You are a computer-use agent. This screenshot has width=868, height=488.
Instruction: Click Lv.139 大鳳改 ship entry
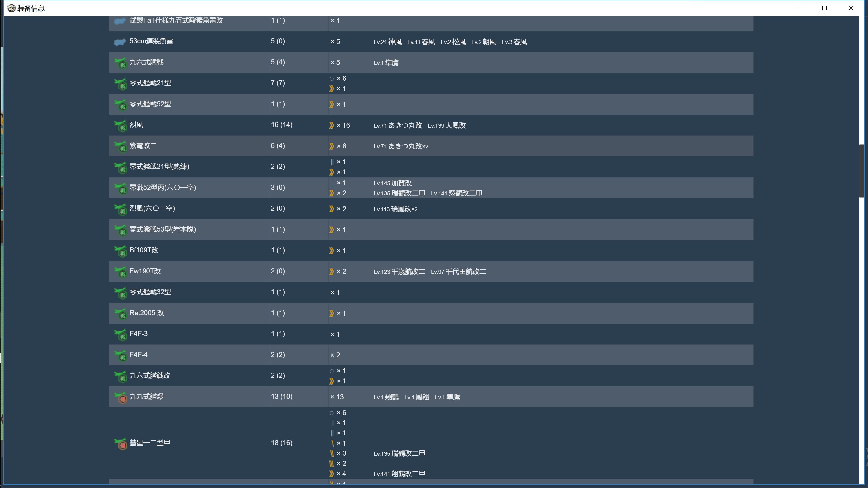click(447, 125)
